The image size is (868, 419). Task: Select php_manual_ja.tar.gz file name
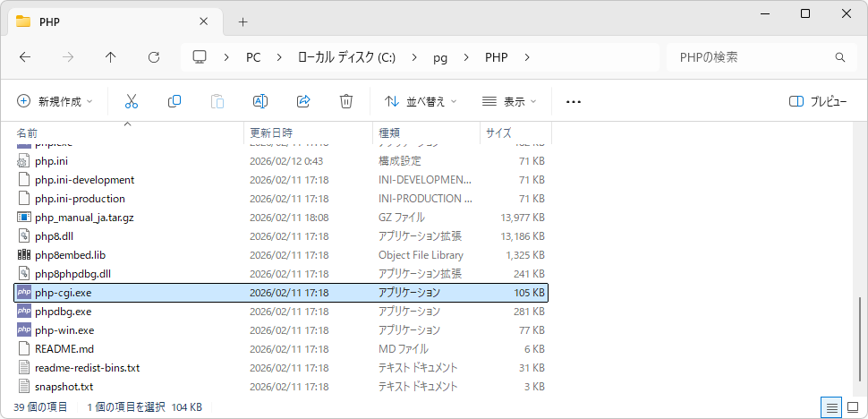[84, 218]
